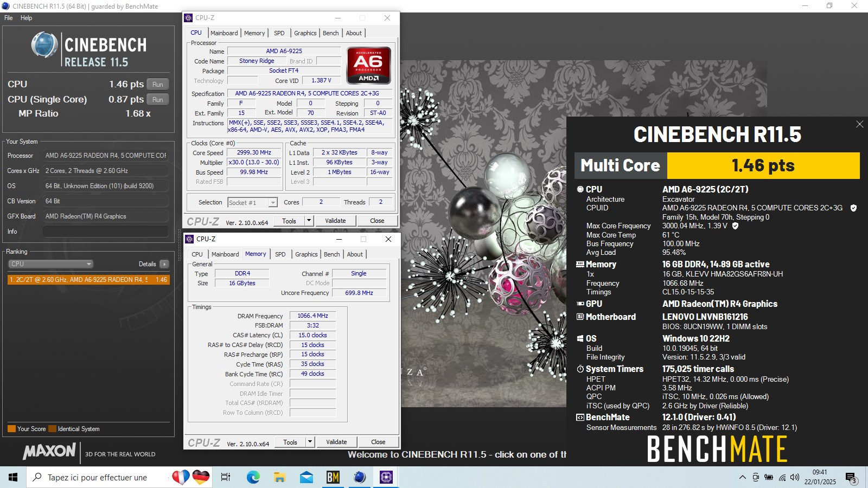Click the CPU section icon in BenchMate

pyautogui.click(x=580, y=189)
